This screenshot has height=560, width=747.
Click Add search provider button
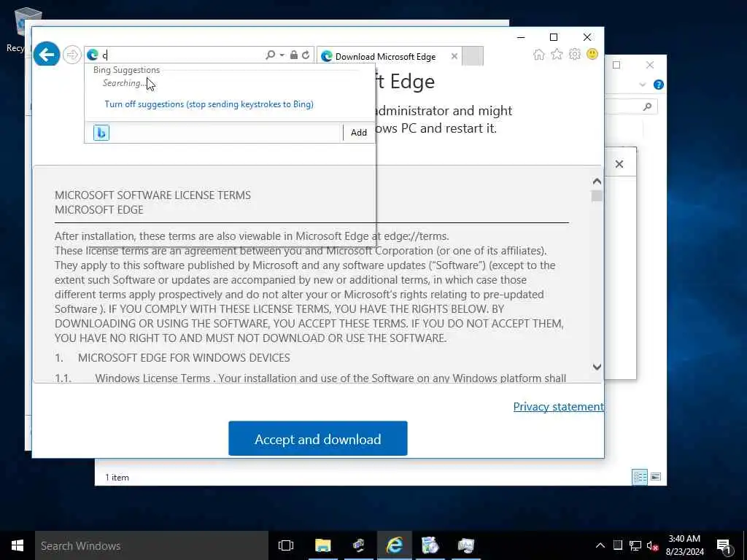tap(359, 133)
